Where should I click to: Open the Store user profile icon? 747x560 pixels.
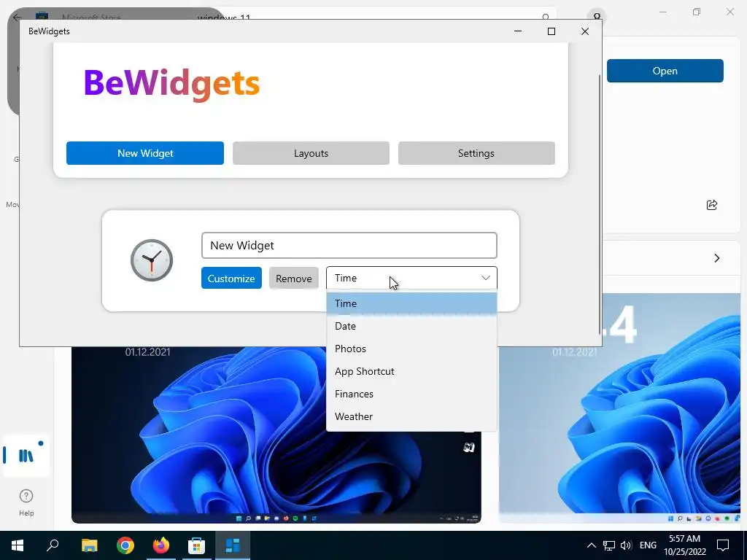point(597,16)
